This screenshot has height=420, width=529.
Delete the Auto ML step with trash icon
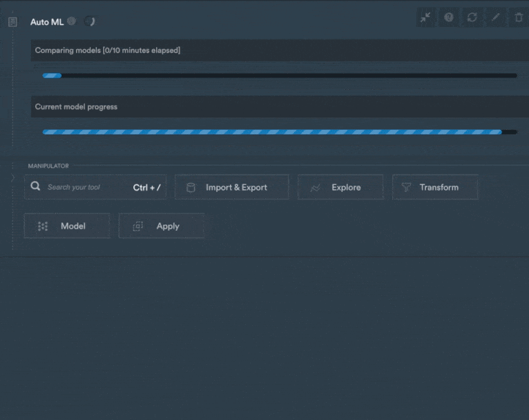click(519, 17)
